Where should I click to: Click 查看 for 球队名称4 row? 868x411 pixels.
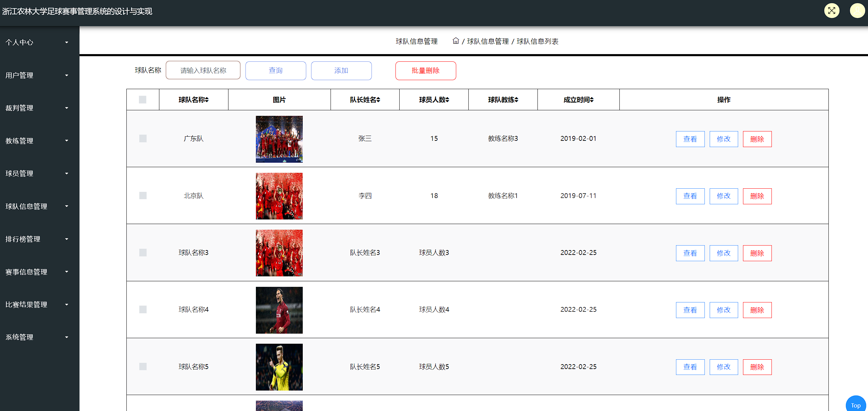(690, 310)
